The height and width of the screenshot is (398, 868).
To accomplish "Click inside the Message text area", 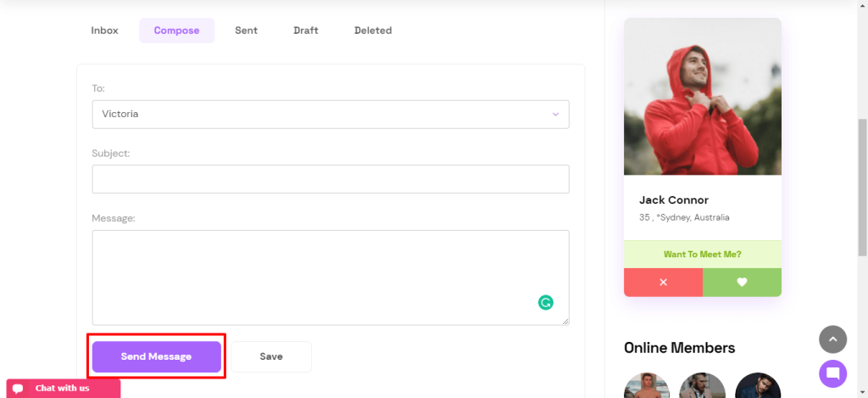I will coord(331,277).
